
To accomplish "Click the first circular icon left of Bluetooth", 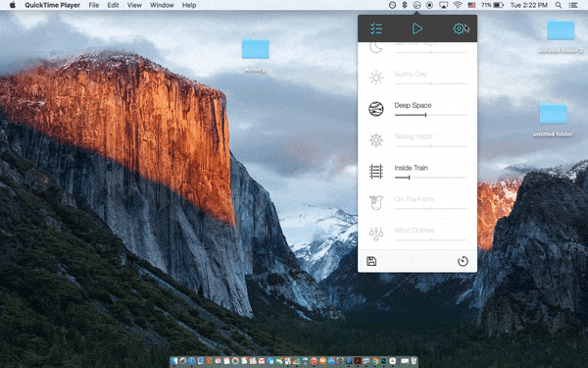I will (x=392, y=5).
